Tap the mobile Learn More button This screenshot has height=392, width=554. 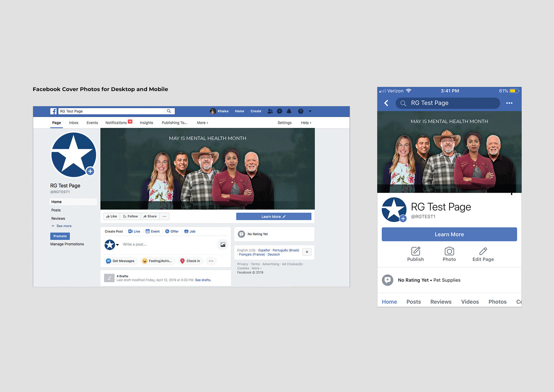(449, 234)
